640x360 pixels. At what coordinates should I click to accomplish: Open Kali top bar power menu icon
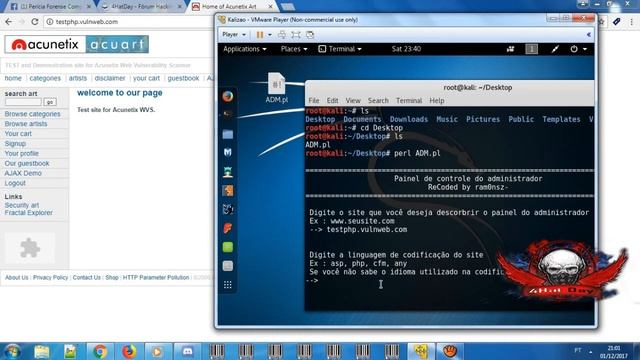[574, 49]
